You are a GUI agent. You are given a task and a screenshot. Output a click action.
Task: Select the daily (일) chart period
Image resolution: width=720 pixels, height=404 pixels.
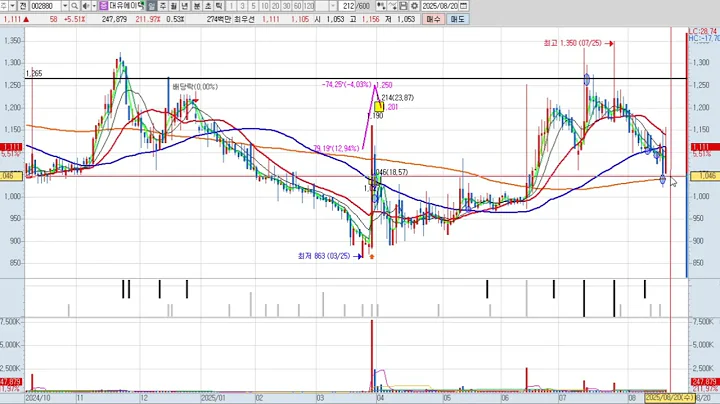click(152, 6)
